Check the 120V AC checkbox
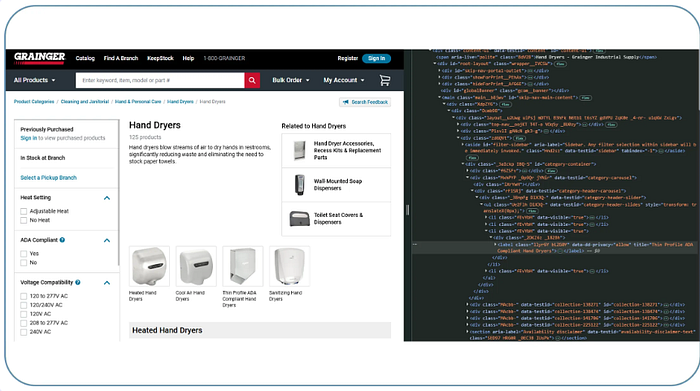 click(24, 314)
